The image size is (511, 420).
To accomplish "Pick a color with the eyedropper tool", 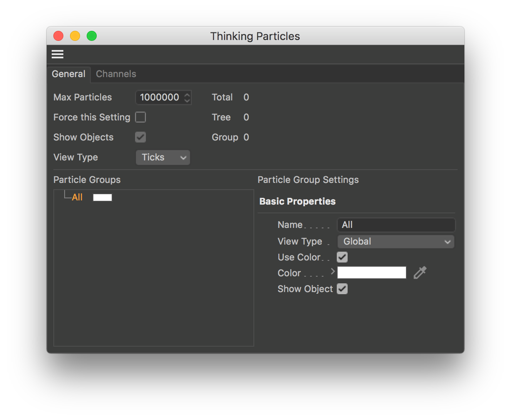I will (420, 272).
